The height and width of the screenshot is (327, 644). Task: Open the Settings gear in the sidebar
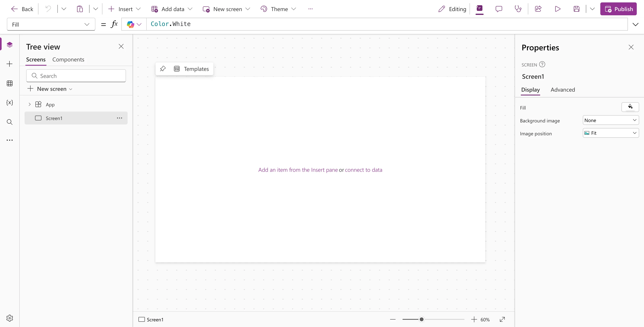coord(9,318)
